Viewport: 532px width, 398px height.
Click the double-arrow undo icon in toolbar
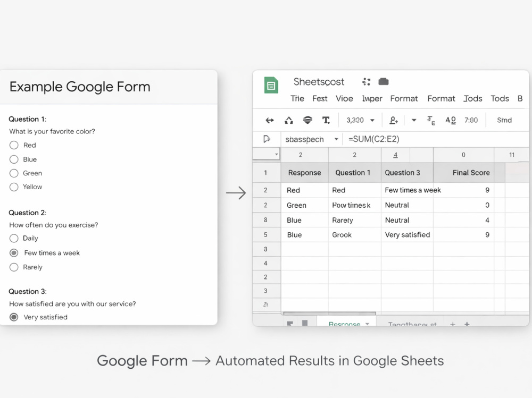(x=270, y=120)
